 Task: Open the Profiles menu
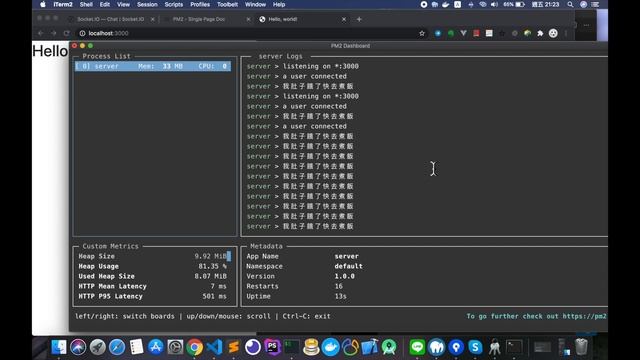click(200, 4)
